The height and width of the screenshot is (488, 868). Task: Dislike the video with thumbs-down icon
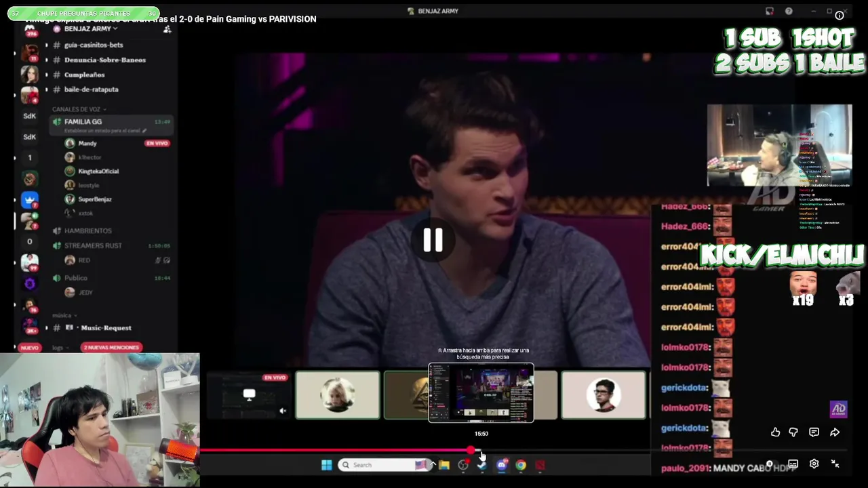click(793, 432)
